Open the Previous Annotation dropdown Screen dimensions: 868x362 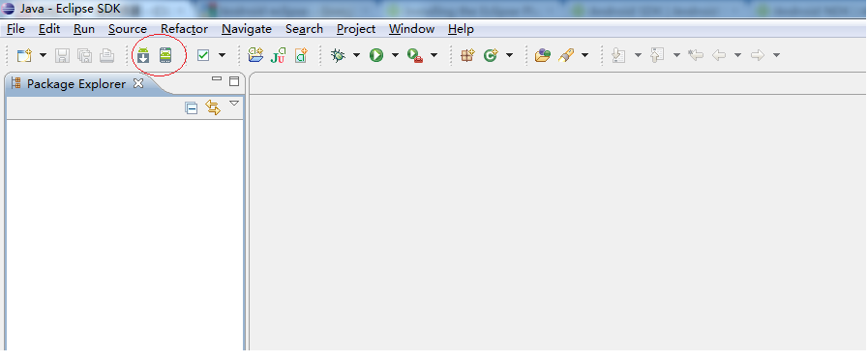click(676, 55)
